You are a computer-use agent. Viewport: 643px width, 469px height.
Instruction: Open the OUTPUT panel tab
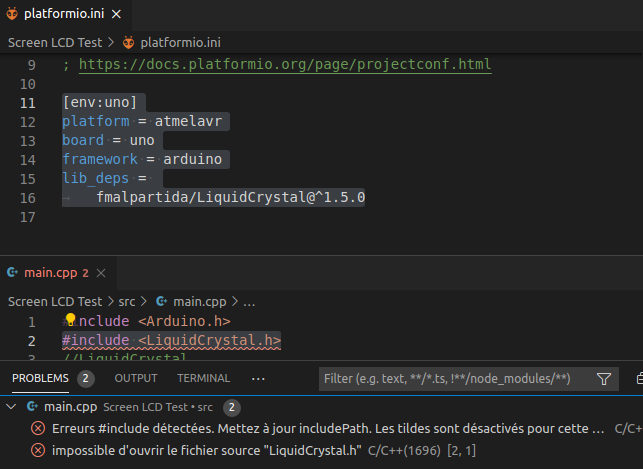tap(136, 378)
